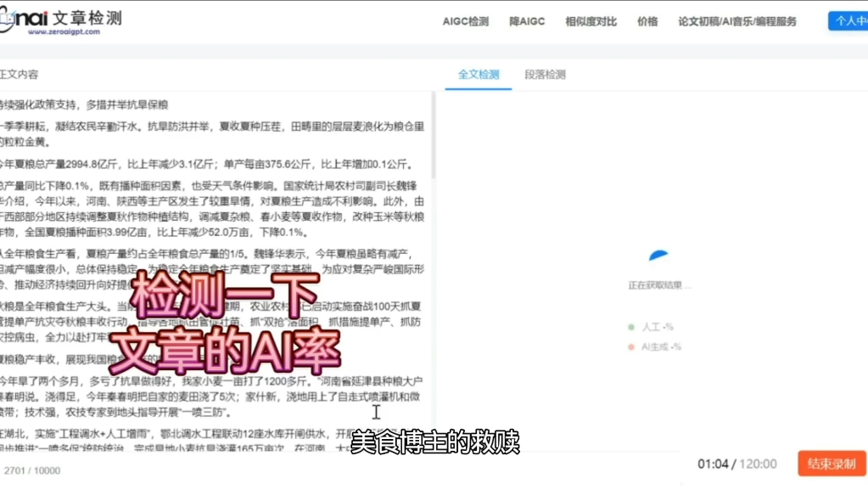The height and width of the screenshot is (490, 868).
Task: Click the 正文内容 label
Action: tap(20, 74)
